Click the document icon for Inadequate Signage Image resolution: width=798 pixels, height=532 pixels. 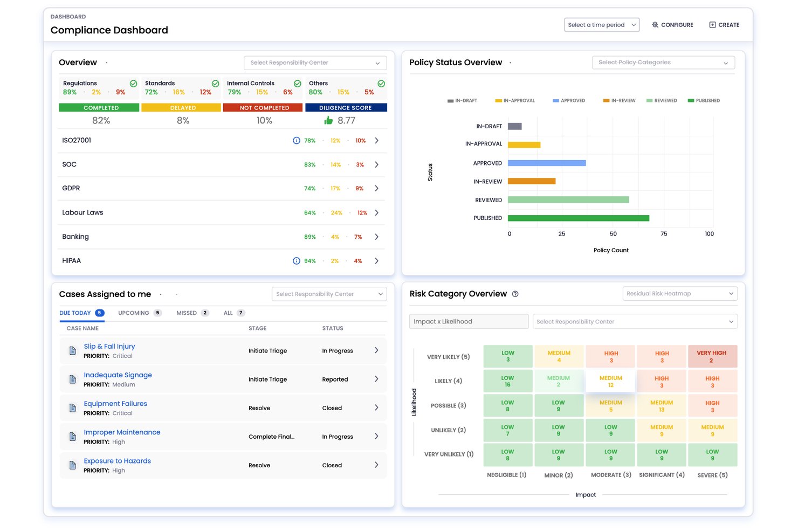tap(73, 379)
